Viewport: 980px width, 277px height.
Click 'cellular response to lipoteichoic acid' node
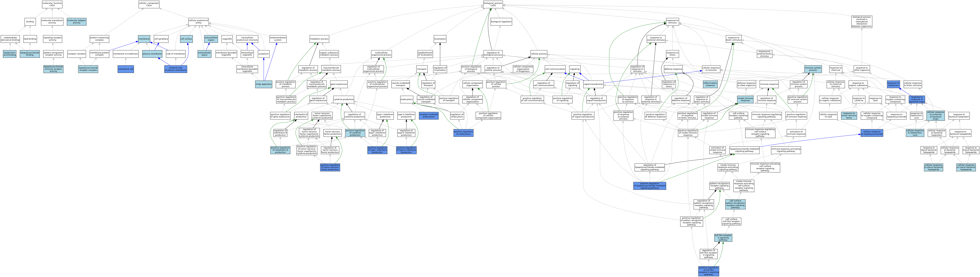[x=915, y=133]
